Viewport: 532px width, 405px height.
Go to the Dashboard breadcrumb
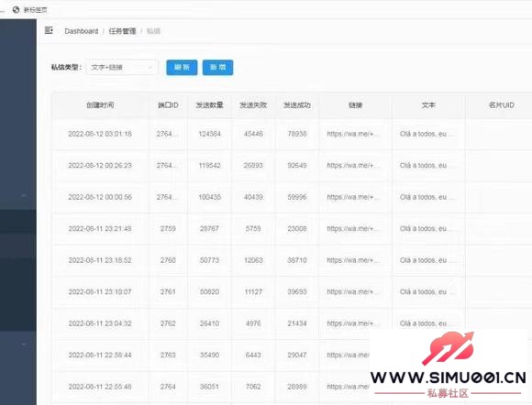(82, 31)
